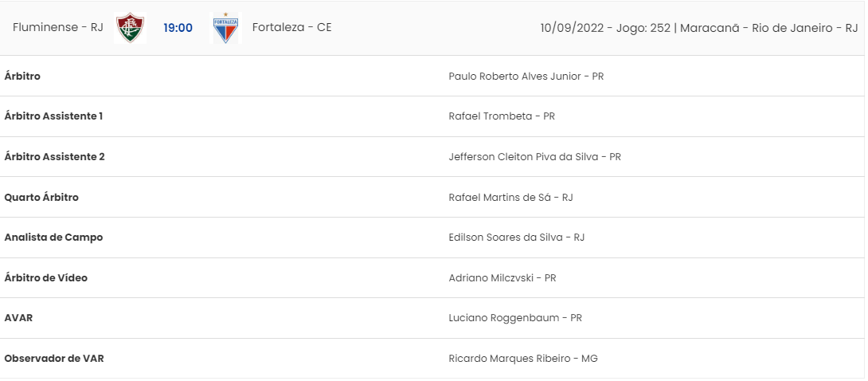Select Edilson Soares da Silva - RJ
Image resolution: width=868 pixels, height=381 pixels.
tap(517, 237)
